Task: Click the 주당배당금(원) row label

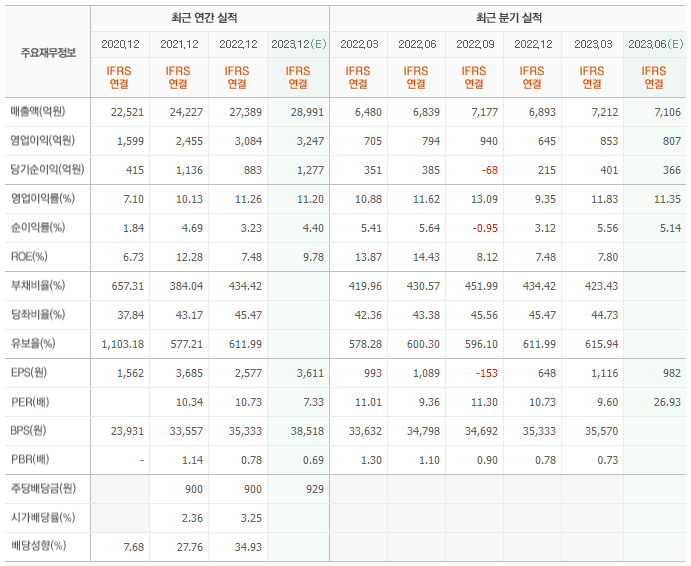Action: pyautogui.click(x=43, y=488)
